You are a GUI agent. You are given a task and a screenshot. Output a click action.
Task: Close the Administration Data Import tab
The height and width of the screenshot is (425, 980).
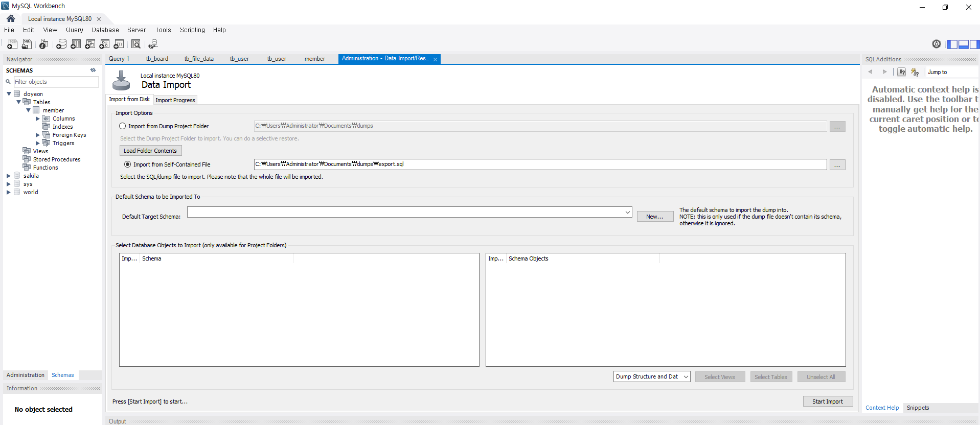tap(436, 59)
